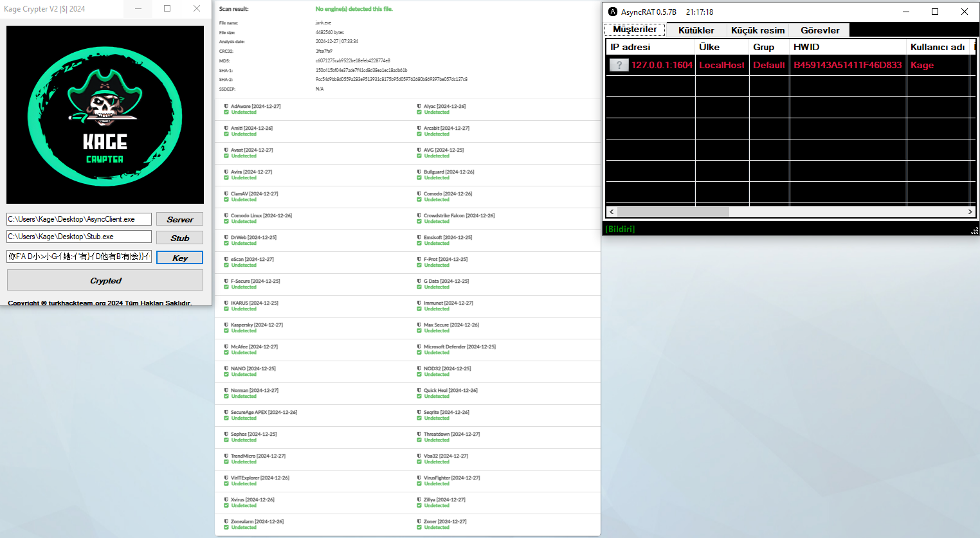This screenshot has height=538, width=980.
Task: Click the 4482560 bytes file size value
Action: [x=330, y=32]
